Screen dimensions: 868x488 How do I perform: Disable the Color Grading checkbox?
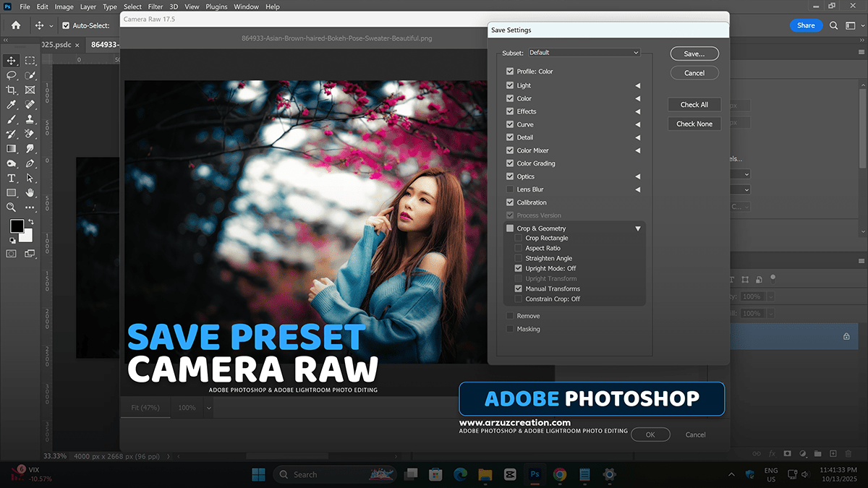pyautogui.click(x=509, y=163)
